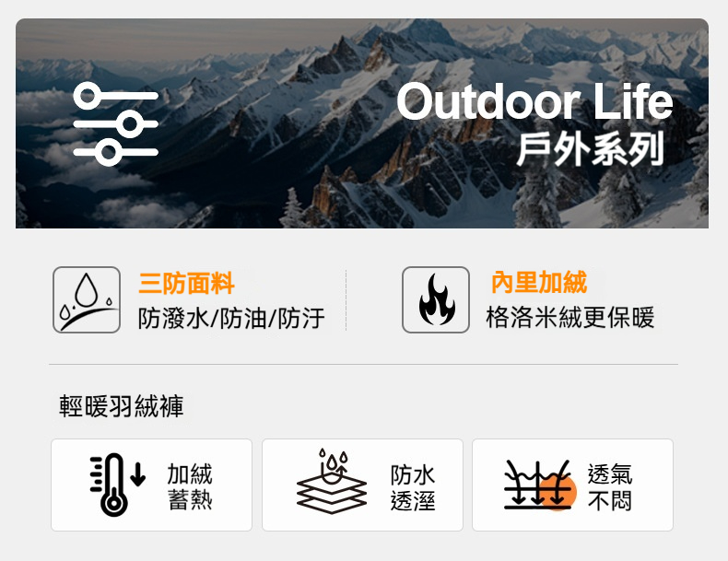
Task: Click the orange 內里加絨 heading
Action: 539,282
